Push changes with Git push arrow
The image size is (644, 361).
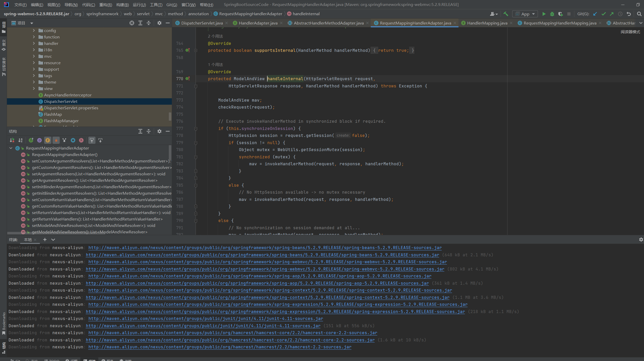612,14
